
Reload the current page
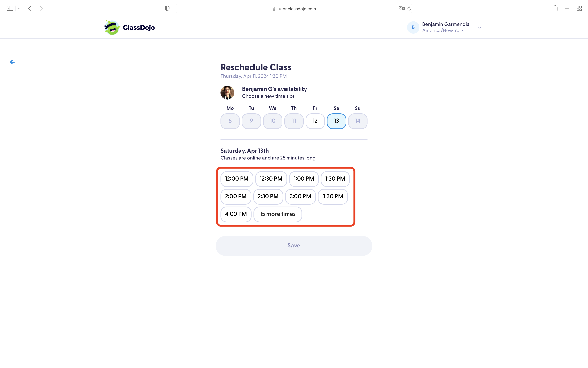(x=409, y=8)
